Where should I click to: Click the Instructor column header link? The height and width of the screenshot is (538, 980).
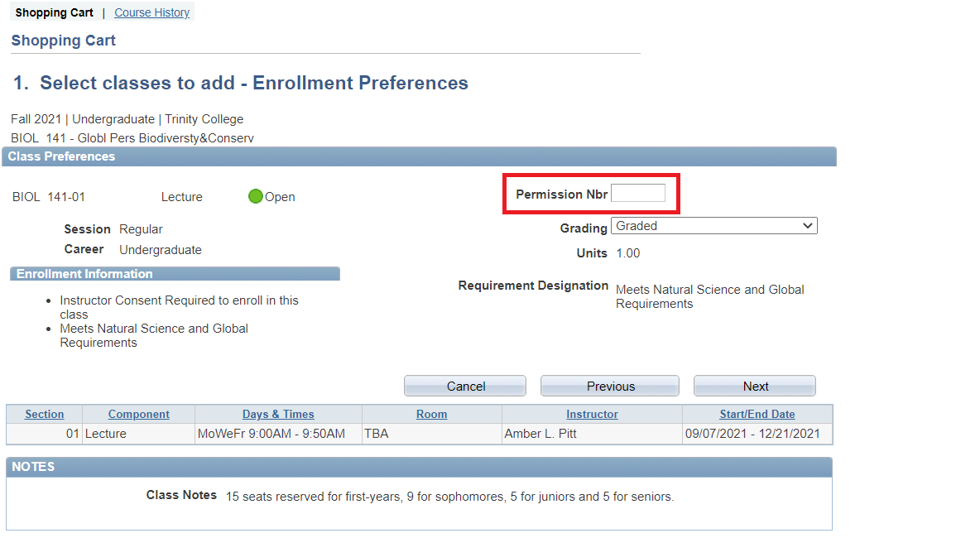point(591,414)
